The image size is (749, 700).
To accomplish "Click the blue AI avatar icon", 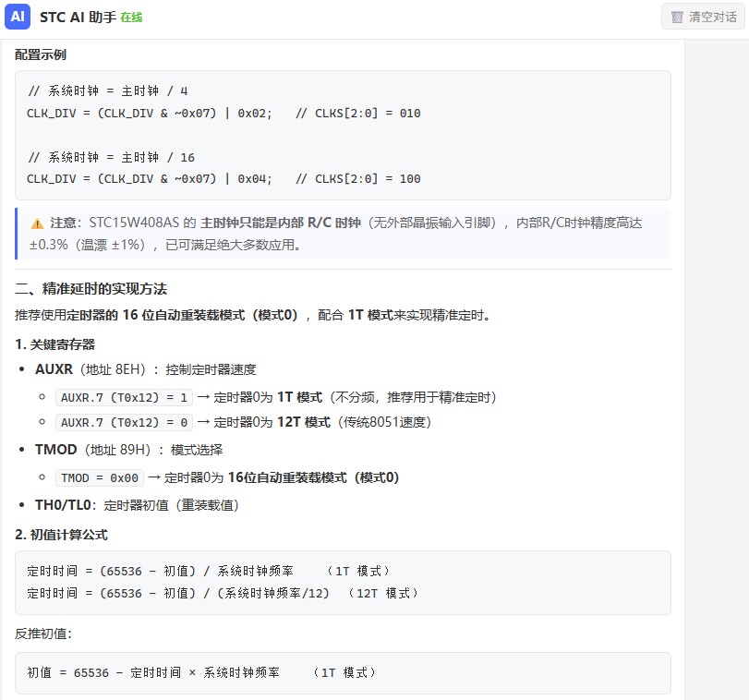I will coord(18,17).
